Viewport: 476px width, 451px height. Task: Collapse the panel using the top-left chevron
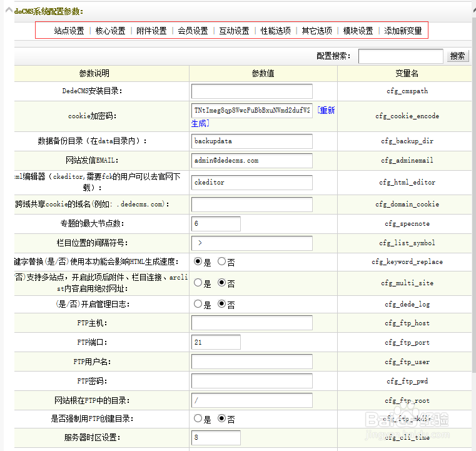click(9, 10)
